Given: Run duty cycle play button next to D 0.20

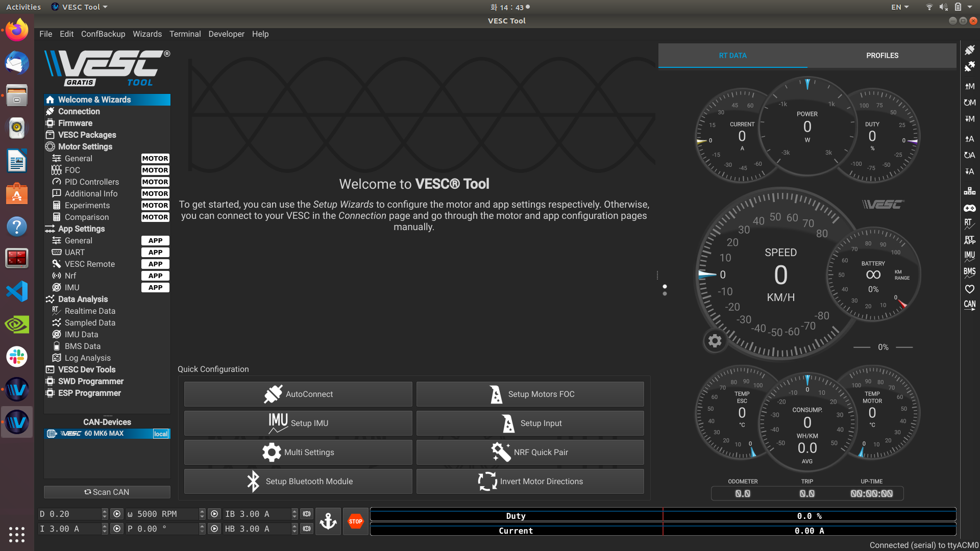Looking at the screenshot, I should tap(117, 514).
